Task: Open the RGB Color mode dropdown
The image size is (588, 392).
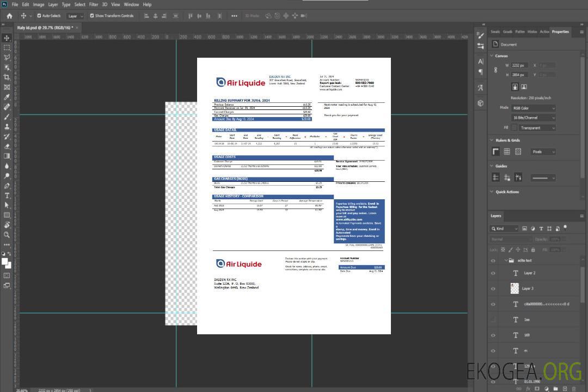Action: [533, 108]
